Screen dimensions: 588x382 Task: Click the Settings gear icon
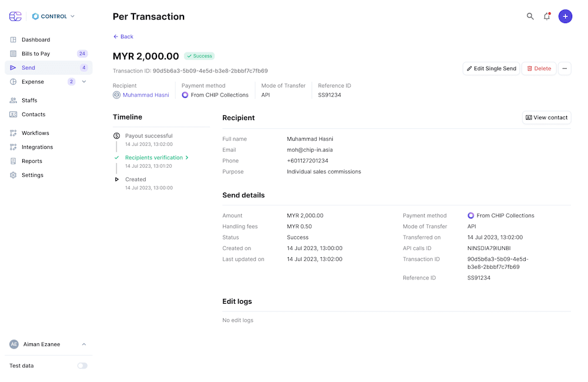click(x=14, y=175)
